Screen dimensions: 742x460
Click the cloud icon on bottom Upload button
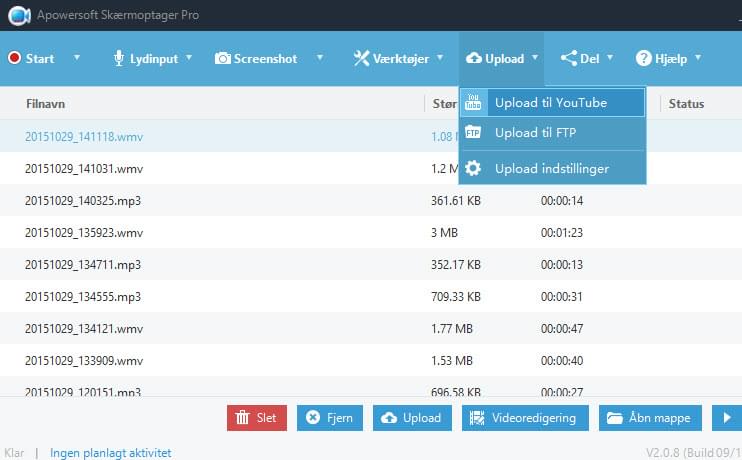389,417
